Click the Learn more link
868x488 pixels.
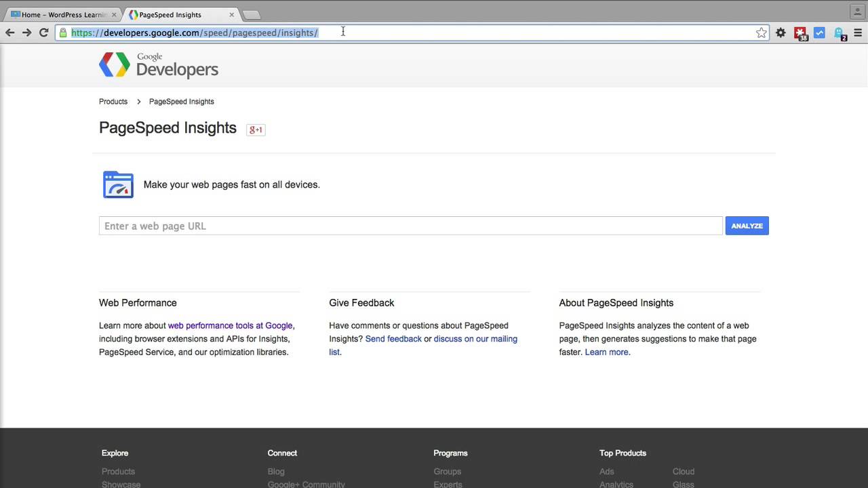[606, 352]
